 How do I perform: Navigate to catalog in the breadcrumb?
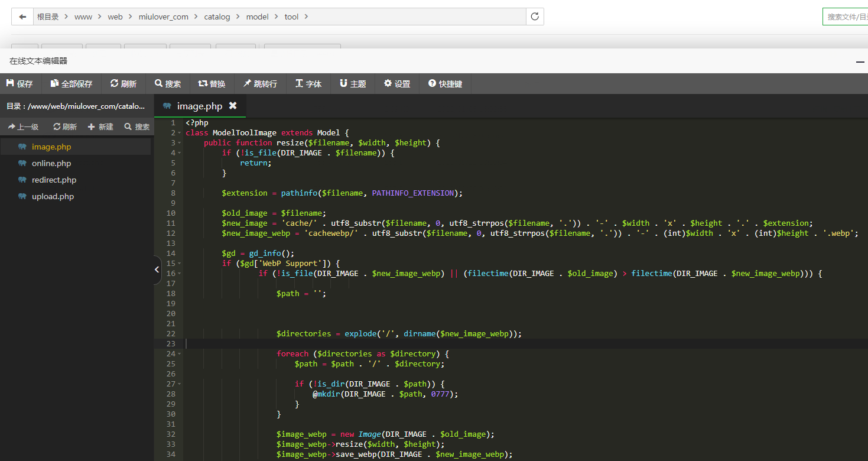click(217, 17)
